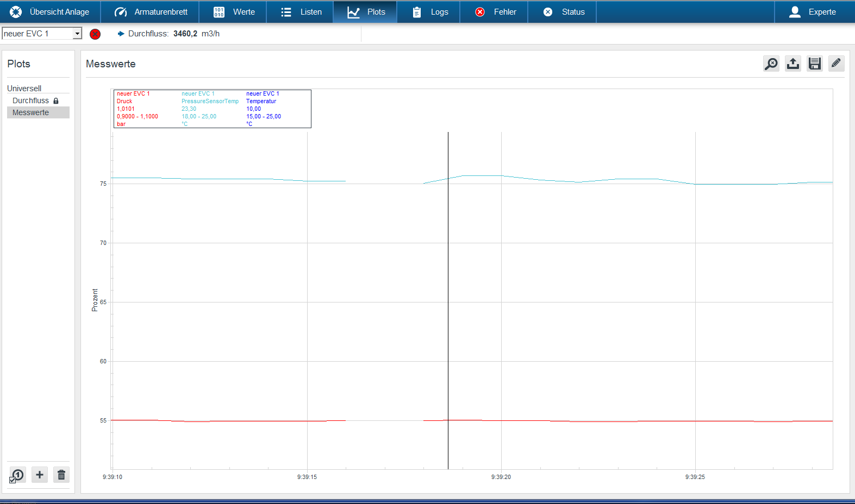Viewport: 855px width, 504px height.
Task: Open the Logs tab
Action: pyautogui.click(x=430, y=12)
